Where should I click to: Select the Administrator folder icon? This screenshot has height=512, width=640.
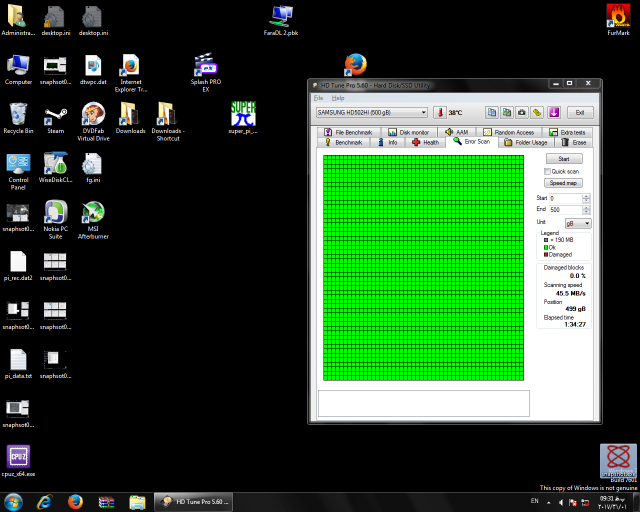[x=18, y=20]
